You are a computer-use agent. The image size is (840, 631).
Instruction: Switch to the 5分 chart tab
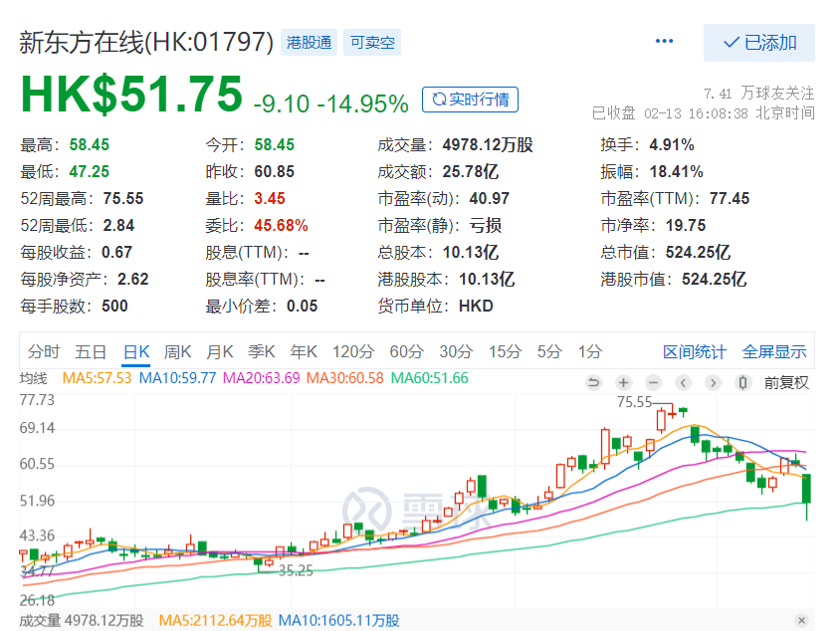tap(549, 352)
